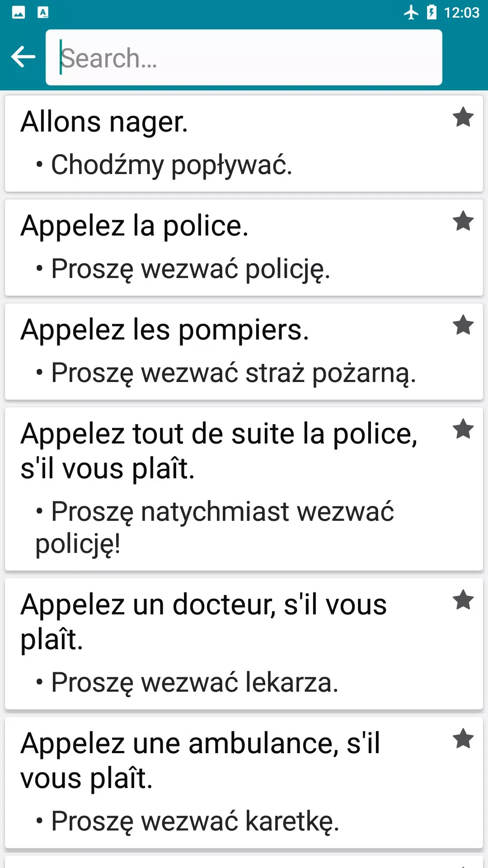The width and height of the screenshot is (488, 868).
Task: Tap the keyboard language status bar icon
Action: click(x=43, y=12)
